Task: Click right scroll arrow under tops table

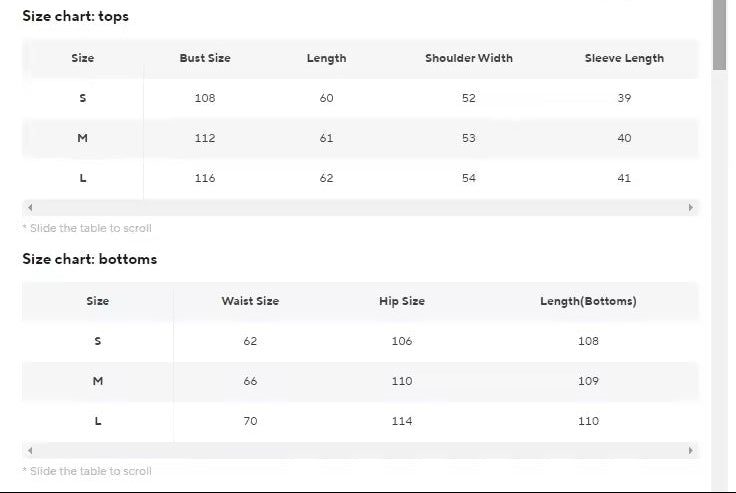Action: [691, 208]
